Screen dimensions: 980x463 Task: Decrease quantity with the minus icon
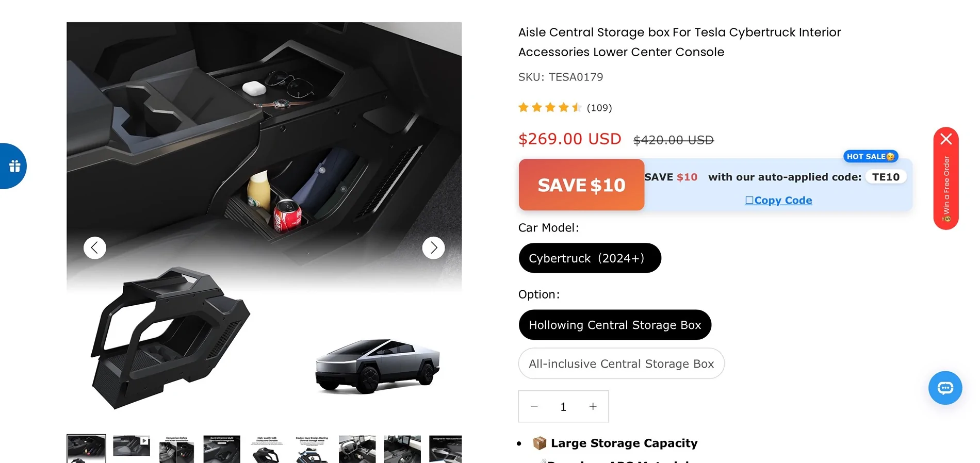(534, 406)
